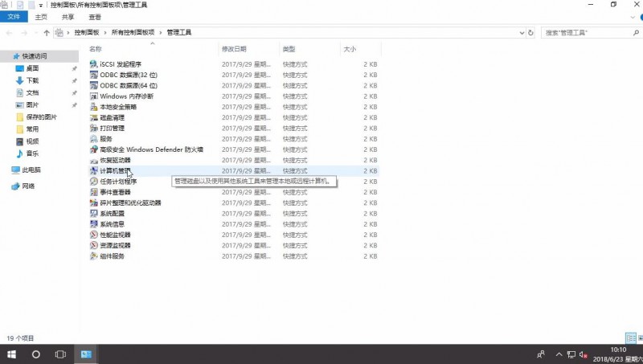Image resolution: width=643 pixels, height=364 pixels.
Task: Sort by 名称 column header
Action: pos(96,49)
